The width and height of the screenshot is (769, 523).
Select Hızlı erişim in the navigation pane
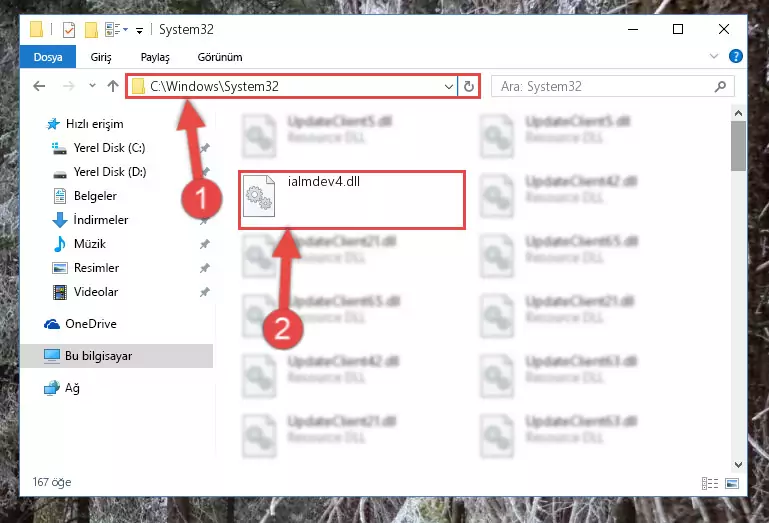pyautogui.click(x=84, y=124)
